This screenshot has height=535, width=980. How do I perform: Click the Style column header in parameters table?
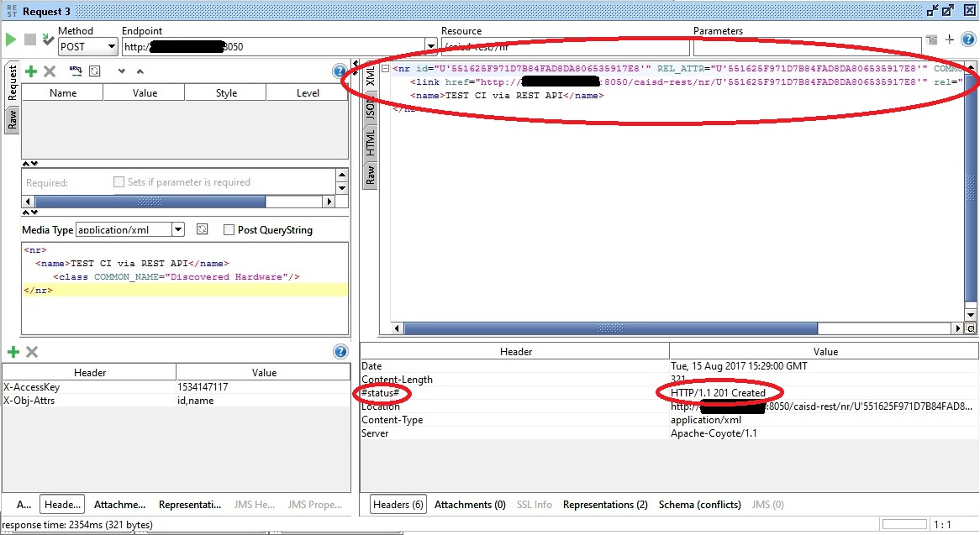pos(226,93)
